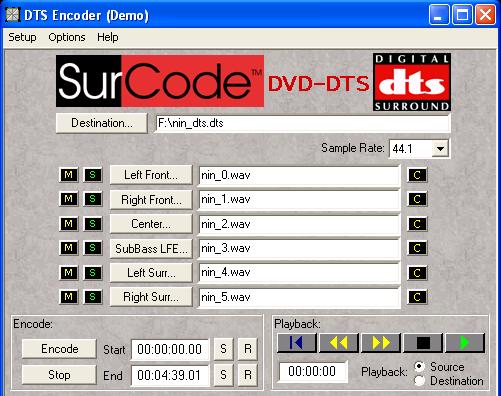
Task: Clear the Right Surr file with C
Action: pyautogui.click(x=417, y=297)
